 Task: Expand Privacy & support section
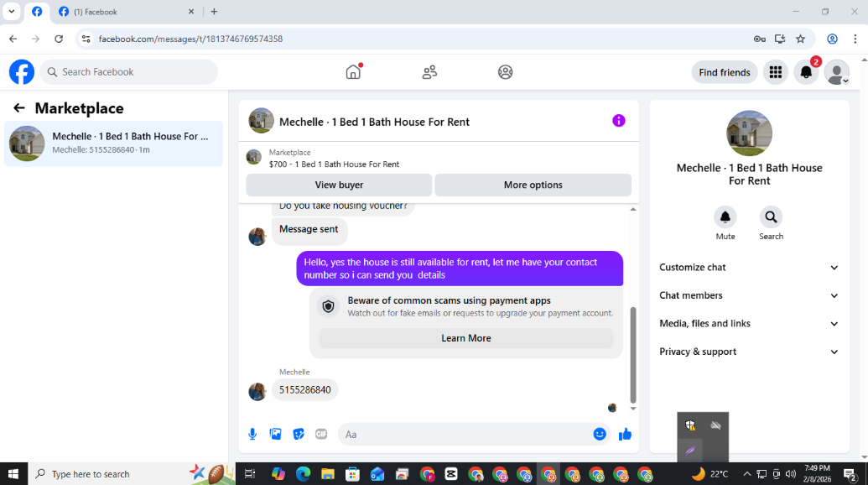pos(749,352)
